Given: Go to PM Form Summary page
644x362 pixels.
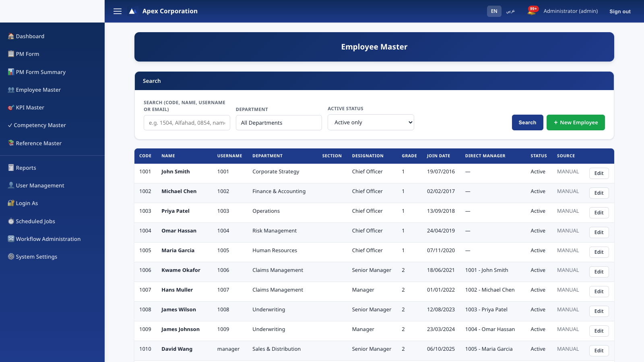Looking at the screenshot, I should [52, 72].
